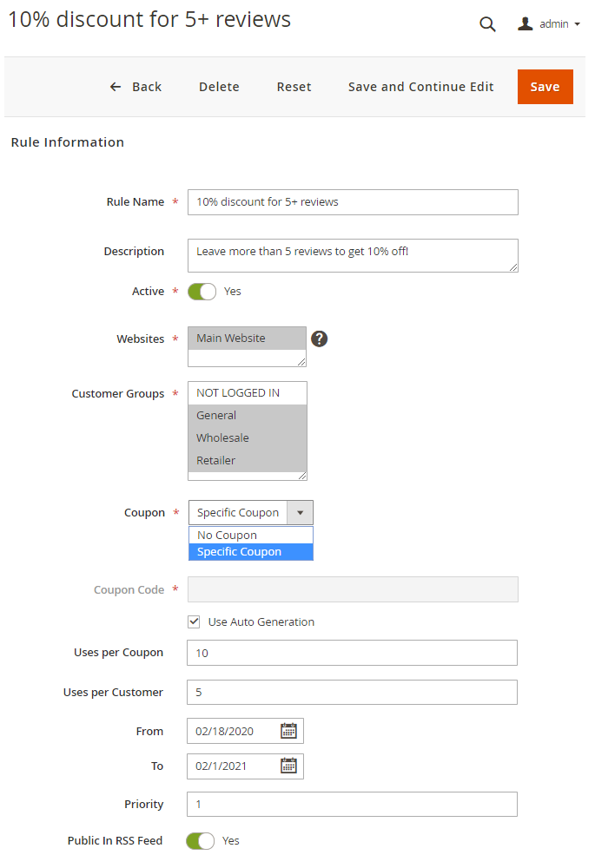Open the To date calendar picker
This screenshot has height=868, width=595.
(x=288, y=766)
